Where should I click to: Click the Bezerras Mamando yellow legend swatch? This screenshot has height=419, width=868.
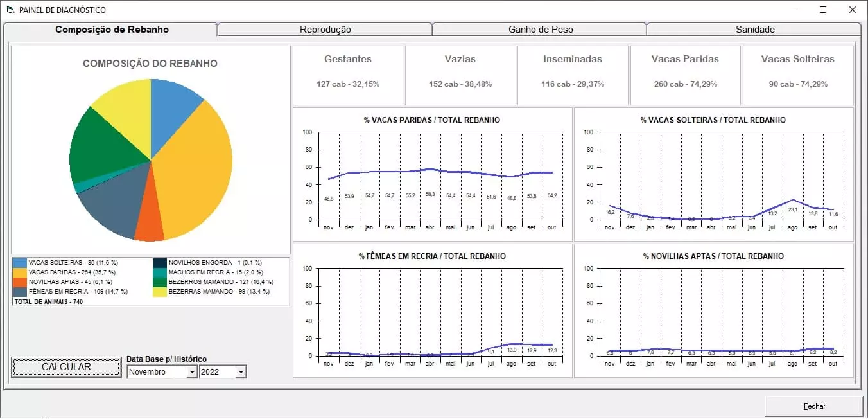click(x=160, y=292)
